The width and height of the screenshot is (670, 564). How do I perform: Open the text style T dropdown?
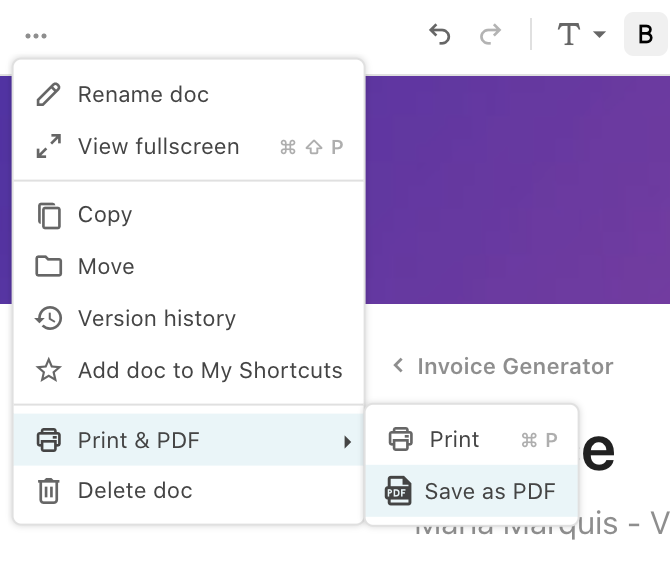pyautogui.click(x=581, y=34)
